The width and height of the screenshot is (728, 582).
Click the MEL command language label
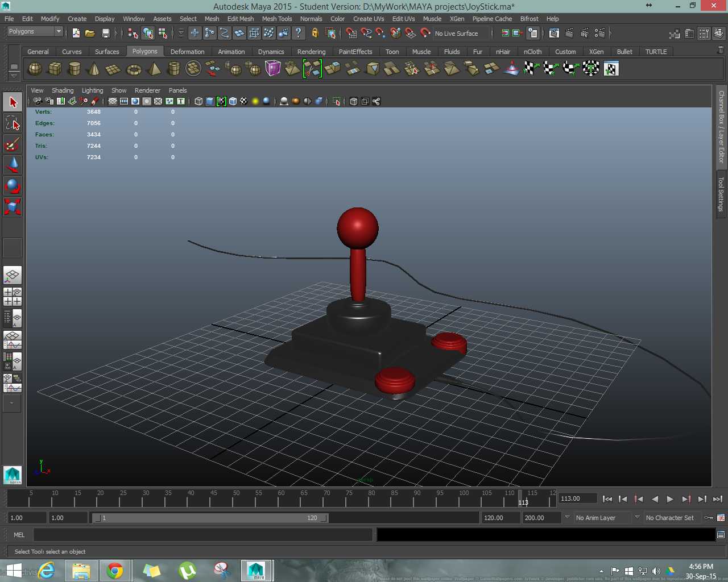(19, 535)
